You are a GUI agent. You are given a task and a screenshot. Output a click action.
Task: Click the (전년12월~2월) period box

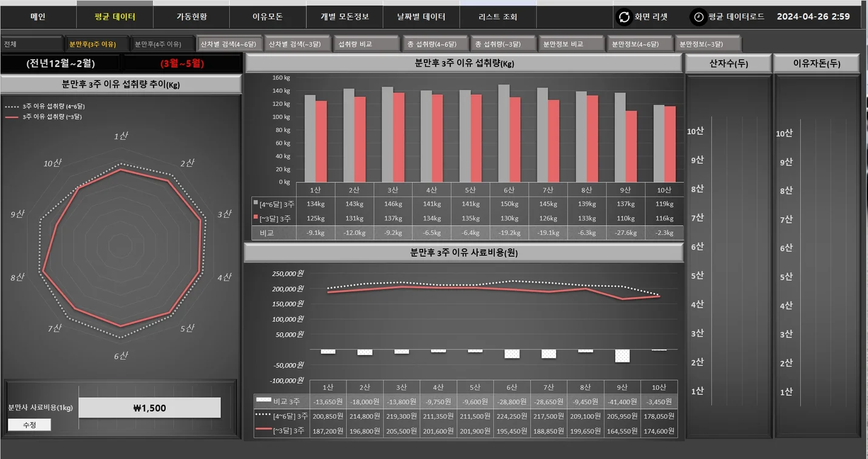[60, 63]
